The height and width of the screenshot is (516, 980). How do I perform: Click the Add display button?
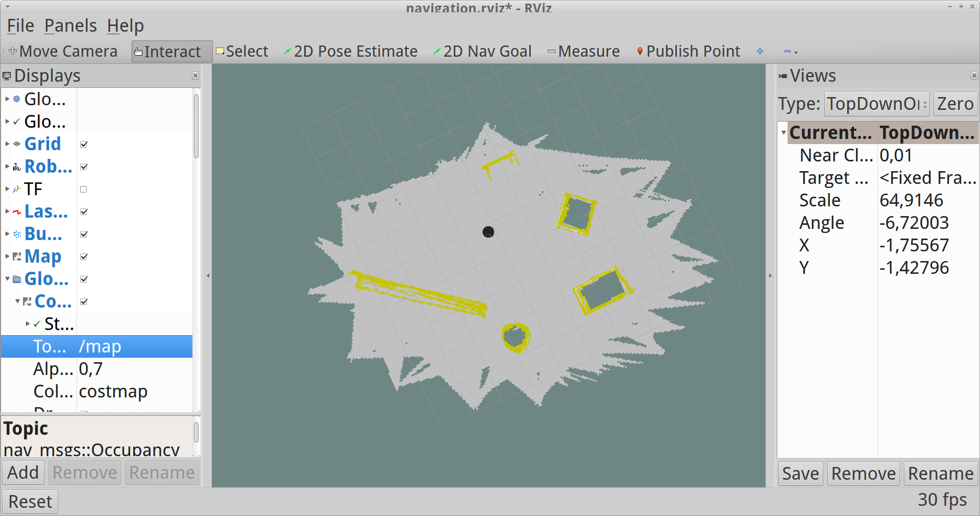coord(23,473)
